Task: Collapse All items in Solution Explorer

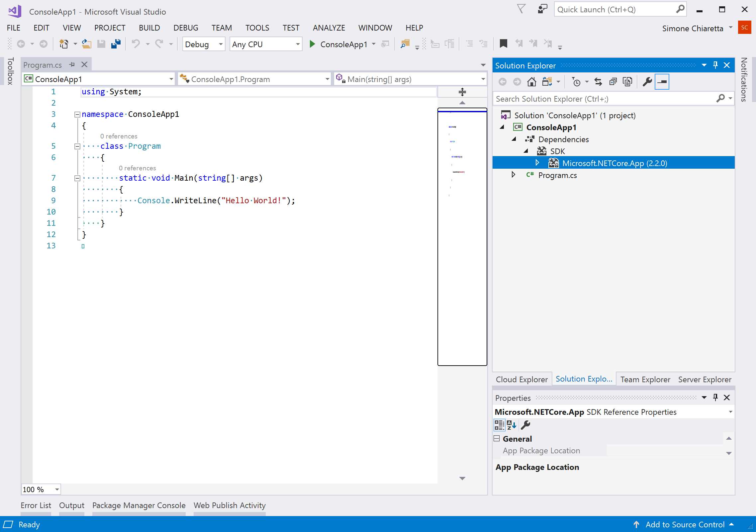Action: pos(612,81)
